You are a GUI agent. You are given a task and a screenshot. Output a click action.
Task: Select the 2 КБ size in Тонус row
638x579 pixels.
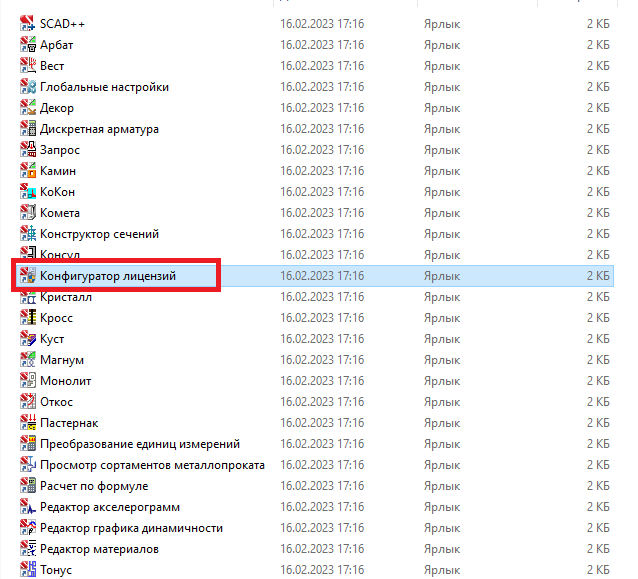coord(598,570)
